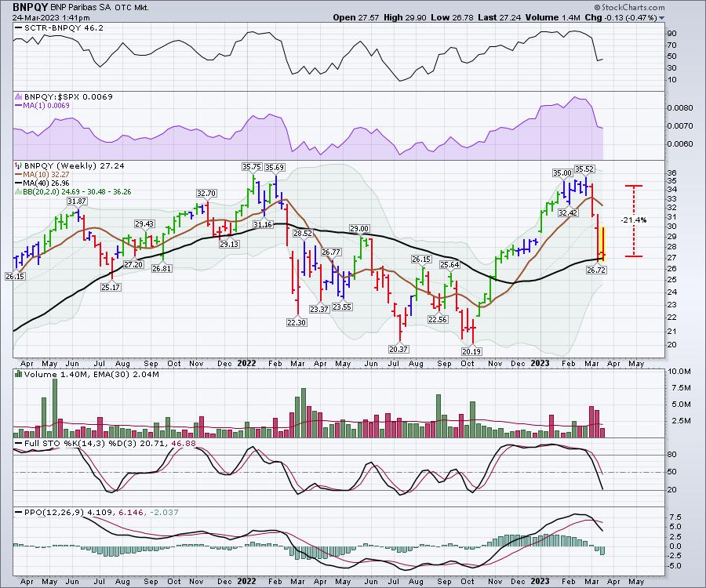Click the -21.4% decline annotation

(633, 220)
